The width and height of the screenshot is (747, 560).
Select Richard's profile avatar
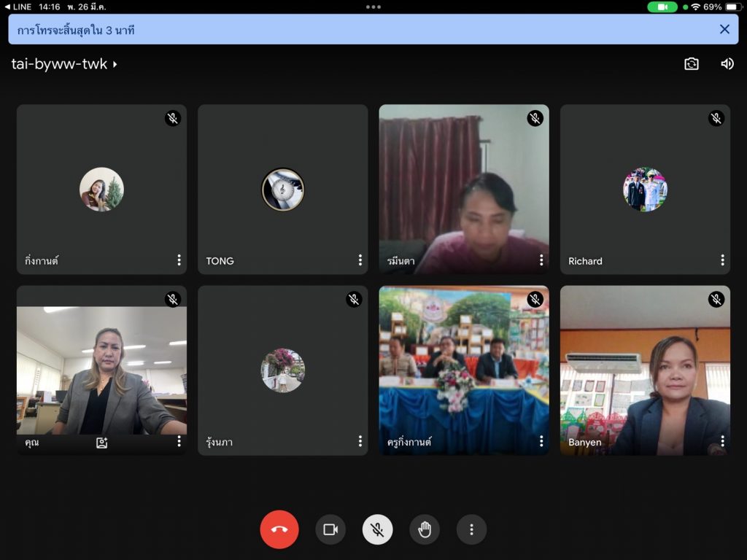pos(645,189)
